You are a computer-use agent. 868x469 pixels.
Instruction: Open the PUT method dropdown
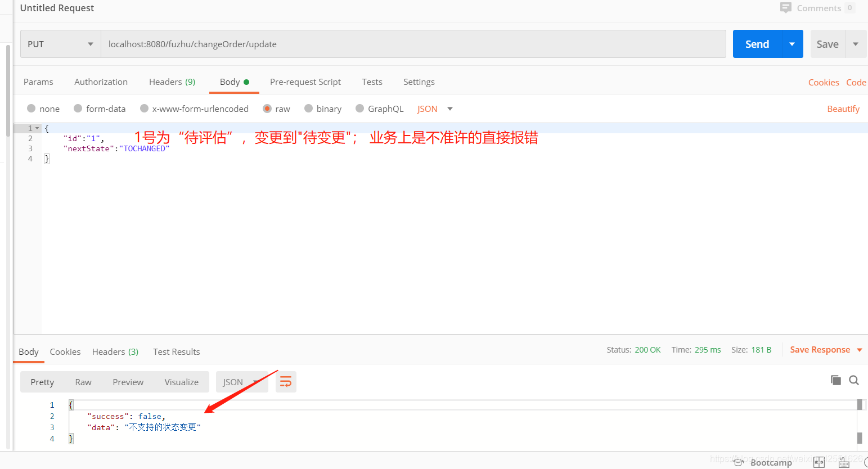tap(61, 44)
